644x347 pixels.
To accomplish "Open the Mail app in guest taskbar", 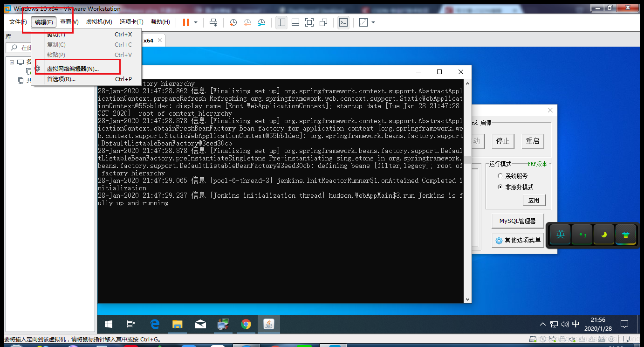I will 200,324.
